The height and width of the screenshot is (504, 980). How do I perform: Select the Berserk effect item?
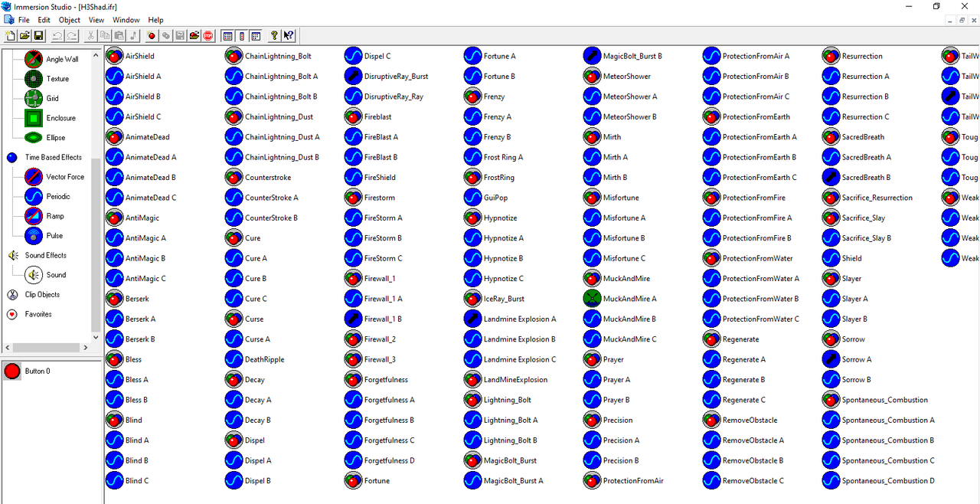pos(127,299)
